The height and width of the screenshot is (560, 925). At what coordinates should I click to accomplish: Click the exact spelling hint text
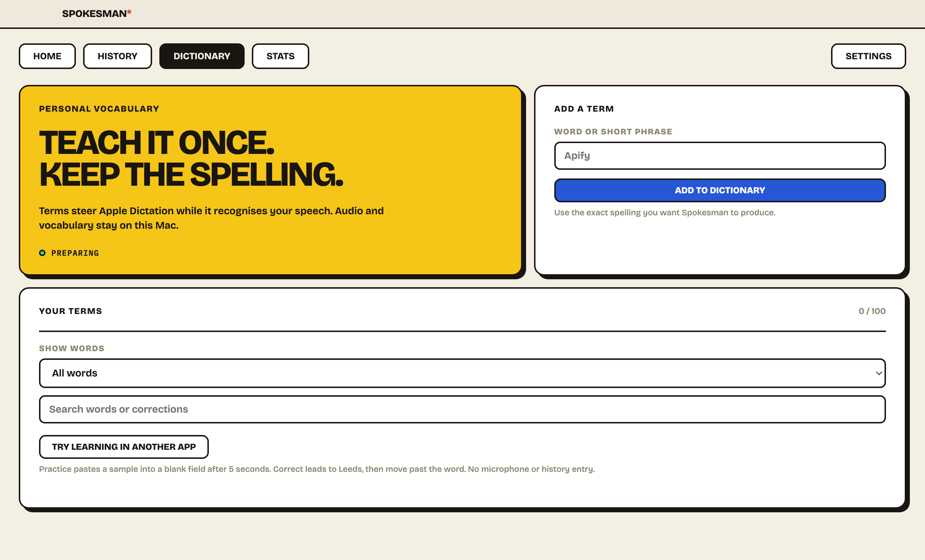click(664, 212)
